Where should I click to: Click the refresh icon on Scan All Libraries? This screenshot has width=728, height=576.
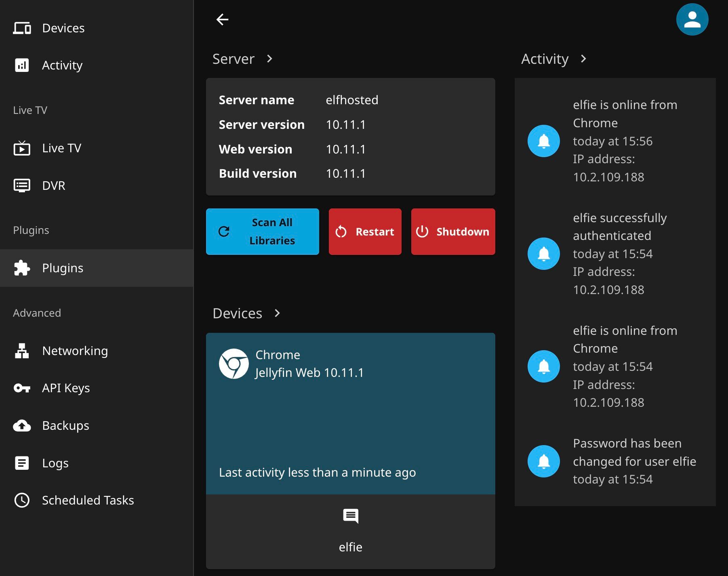pyautogui.click(x=224, y=231)
